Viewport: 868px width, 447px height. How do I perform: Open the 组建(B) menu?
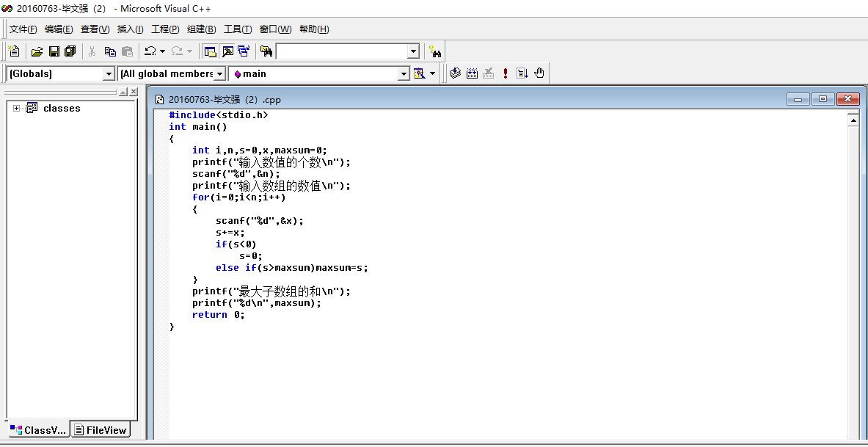pos(202,29)
